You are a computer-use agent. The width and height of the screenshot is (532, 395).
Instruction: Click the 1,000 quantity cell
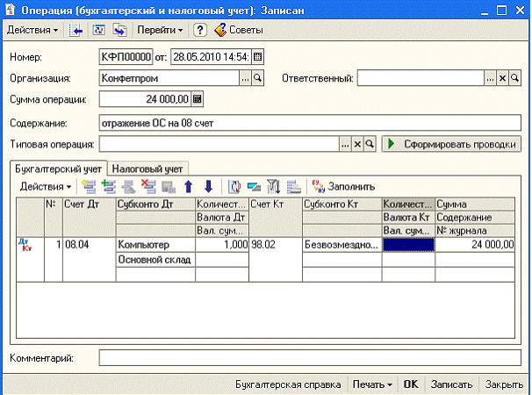(x=222, y=245)
